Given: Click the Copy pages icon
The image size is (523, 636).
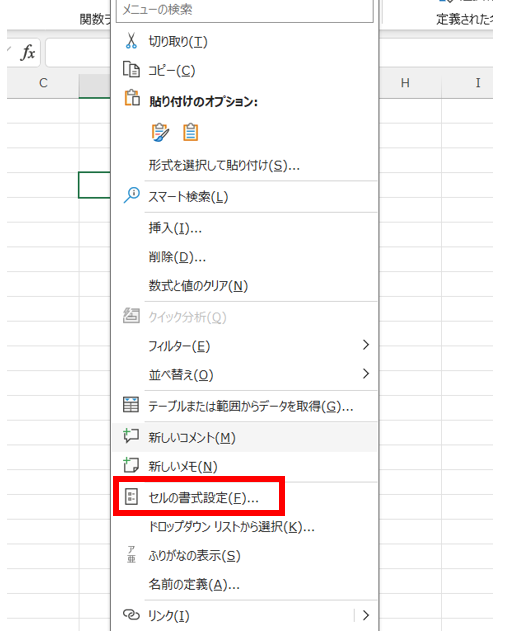Looking at the screenshot, I should tap(131, 70).
